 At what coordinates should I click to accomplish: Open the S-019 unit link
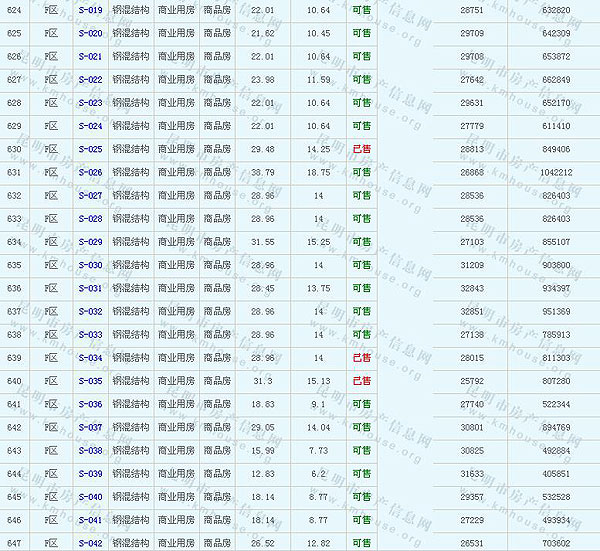tap(90, 10)
